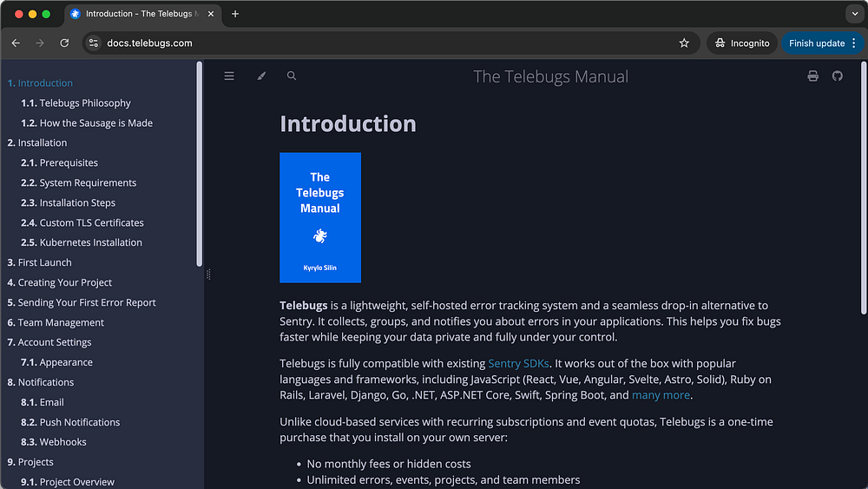Open 4. Creating Your Project
The width and height of the screenshot is (868, 489).
[60, 282]
